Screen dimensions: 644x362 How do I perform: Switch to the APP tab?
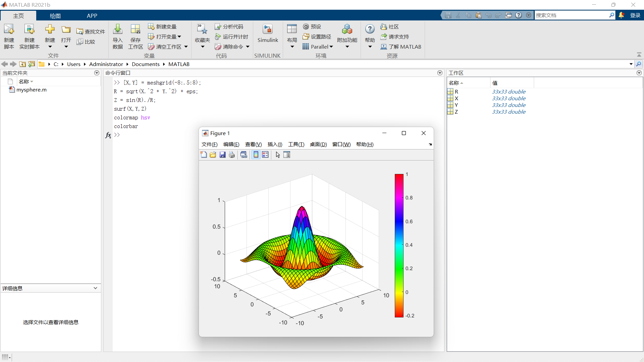tap(92, 16)
